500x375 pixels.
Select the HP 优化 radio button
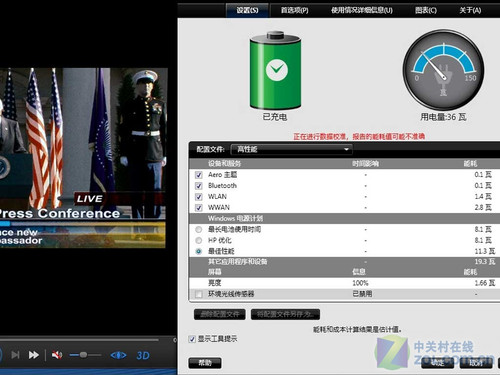point(199,240)
